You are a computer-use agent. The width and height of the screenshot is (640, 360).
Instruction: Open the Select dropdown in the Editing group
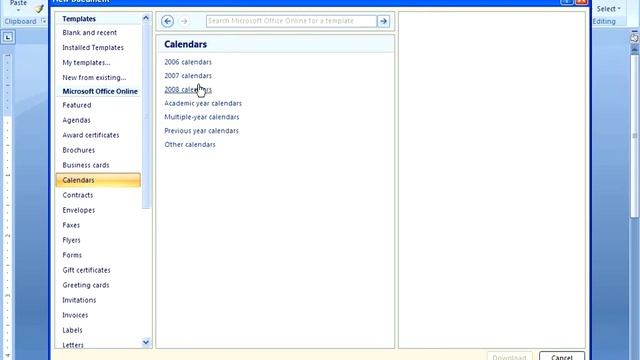(608, 9)
